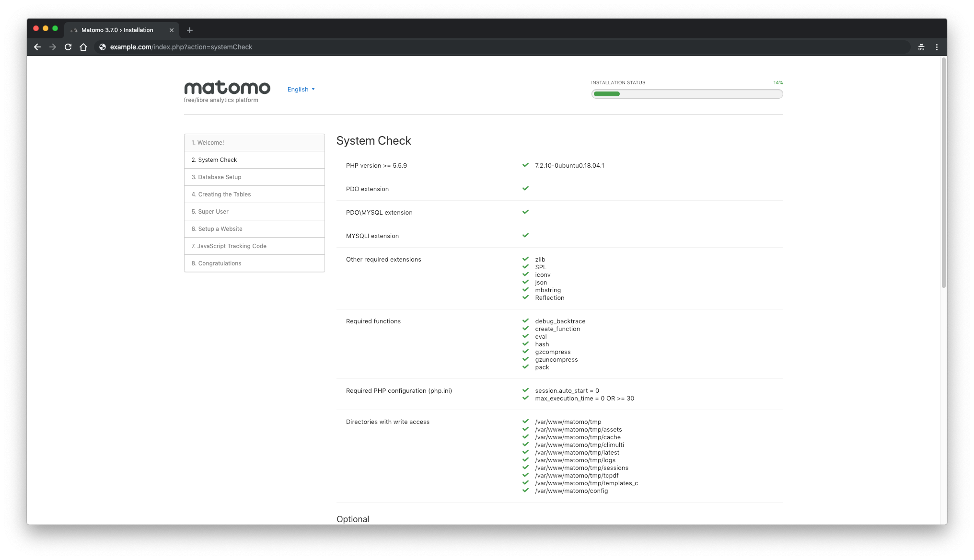
Task: Click the forward navigation arrow in browser
Action: (x=53, y=47)
